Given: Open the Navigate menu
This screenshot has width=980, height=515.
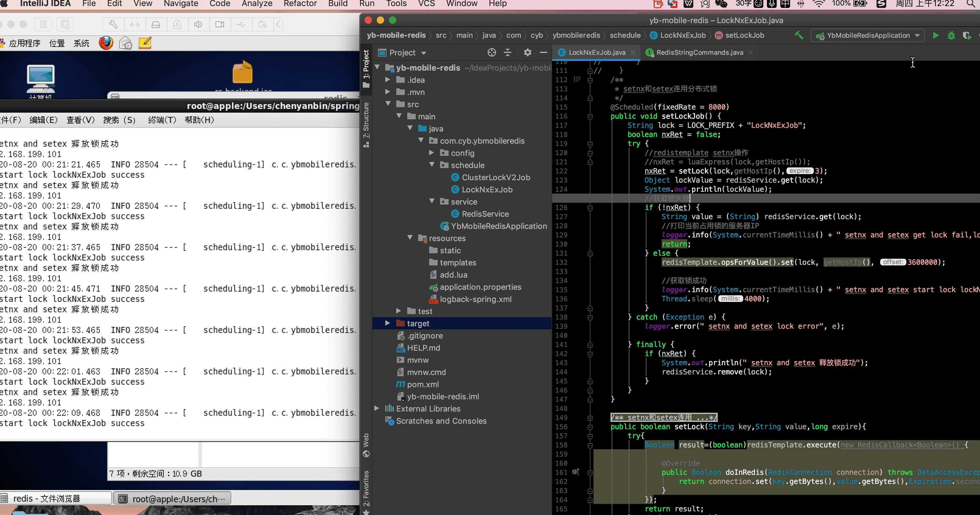Looking at the screenshot, I should (x=181, y=4).
